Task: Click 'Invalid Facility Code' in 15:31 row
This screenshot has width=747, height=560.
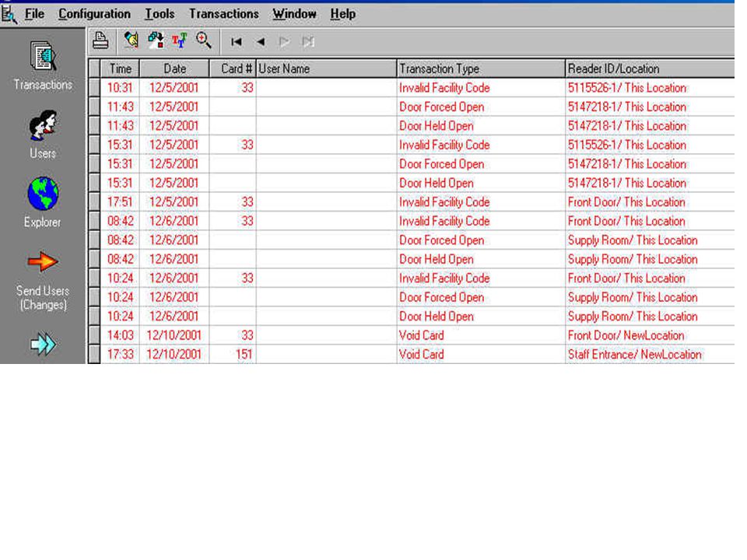Action: [x=444, y=145]
